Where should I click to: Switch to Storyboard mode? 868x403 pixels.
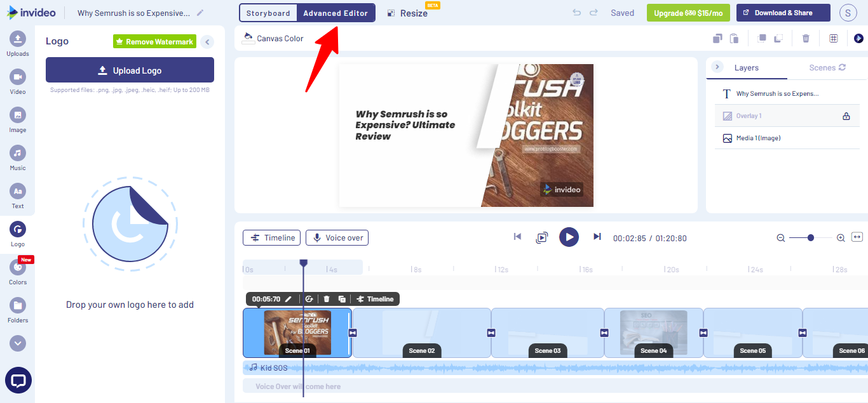268,13
